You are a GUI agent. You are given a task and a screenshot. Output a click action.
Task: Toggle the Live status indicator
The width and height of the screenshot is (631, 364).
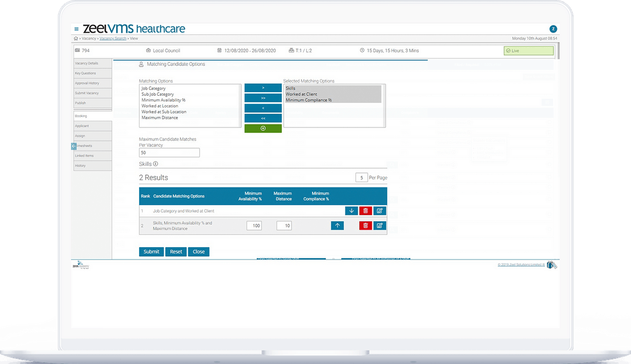(x=528, y=50)
